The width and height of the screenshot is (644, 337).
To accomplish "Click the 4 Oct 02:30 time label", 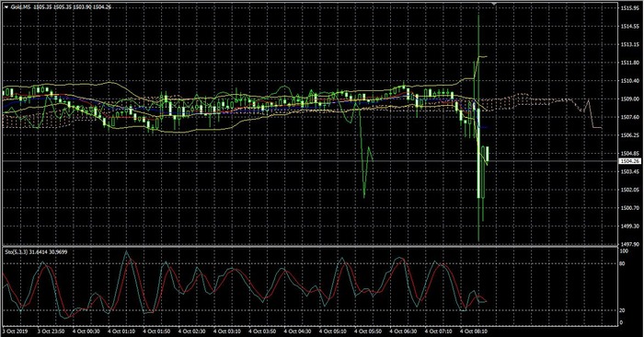I will tap(192, 331).
